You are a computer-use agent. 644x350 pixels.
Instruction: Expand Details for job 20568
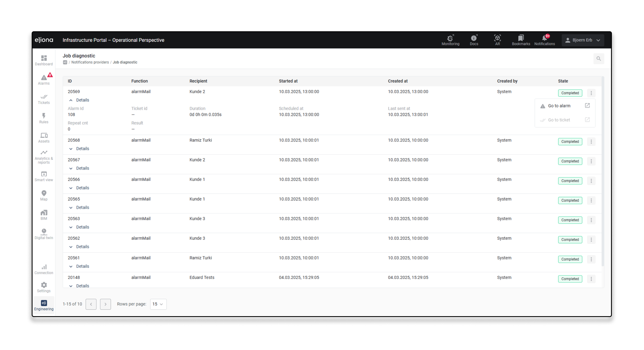tap(79, 149)
